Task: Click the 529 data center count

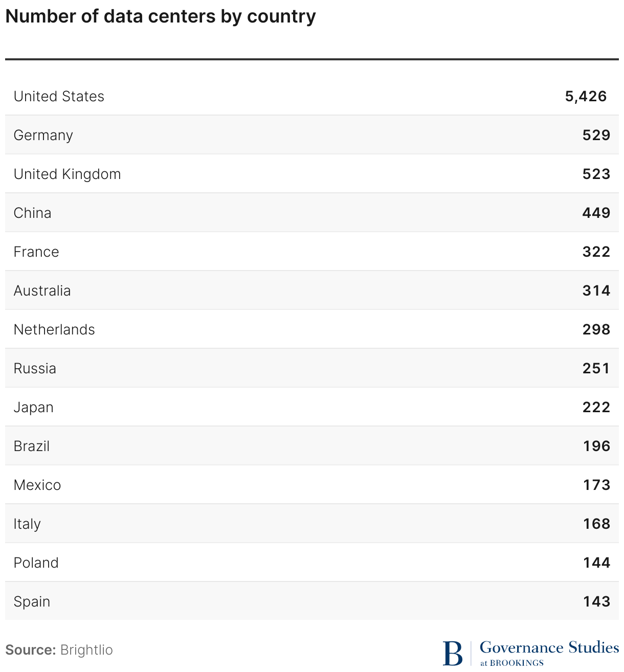Action: pos(596,135)
